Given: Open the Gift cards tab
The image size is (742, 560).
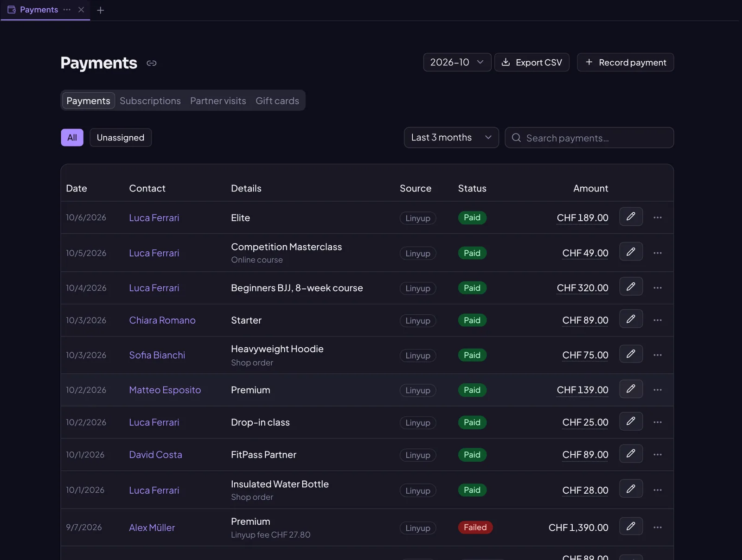Looking at the screenshot, I should point(277,101).
